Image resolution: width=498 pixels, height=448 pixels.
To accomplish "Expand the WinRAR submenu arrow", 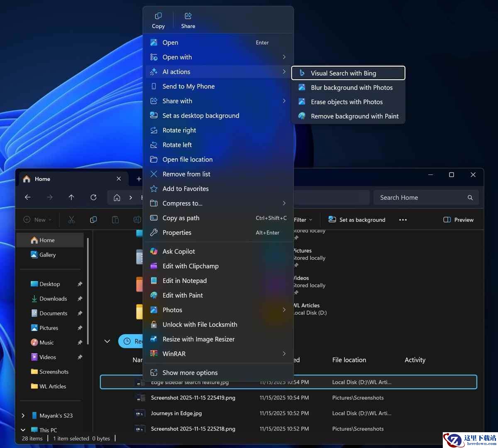I will (x=284, y=354).
